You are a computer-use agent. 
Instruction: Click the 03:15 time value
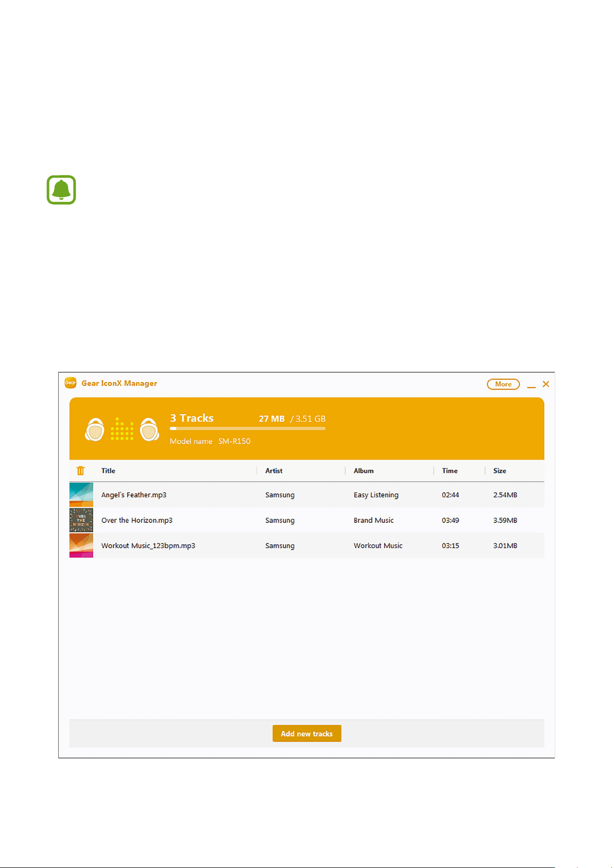click(x=450, y=546)
